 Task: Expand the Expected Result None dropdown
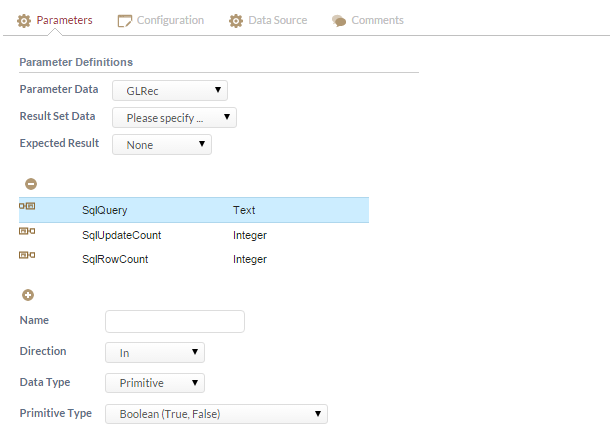coord(162,145)
